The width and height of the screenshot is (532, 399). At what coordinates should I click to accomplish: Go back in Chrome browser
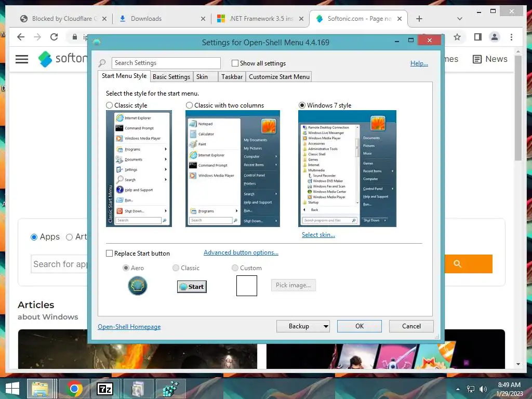click(x=21, y=37)
